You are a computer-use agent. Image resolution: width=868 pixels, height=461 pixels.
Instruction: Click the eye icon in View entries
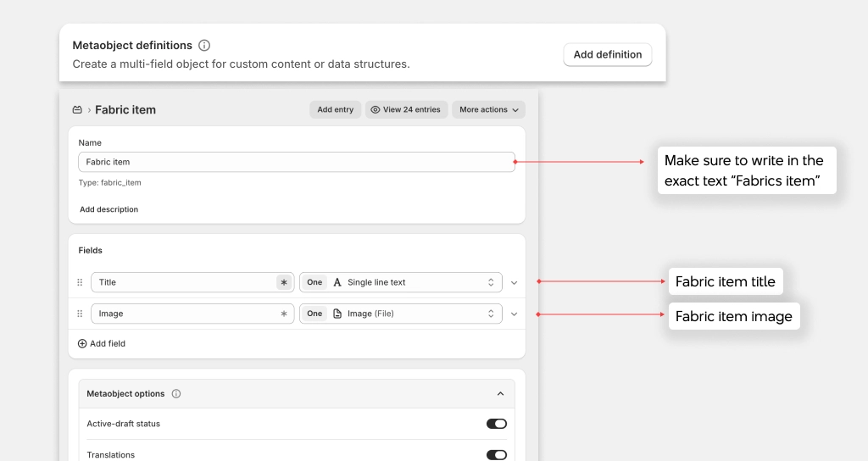tap(376, 109)
